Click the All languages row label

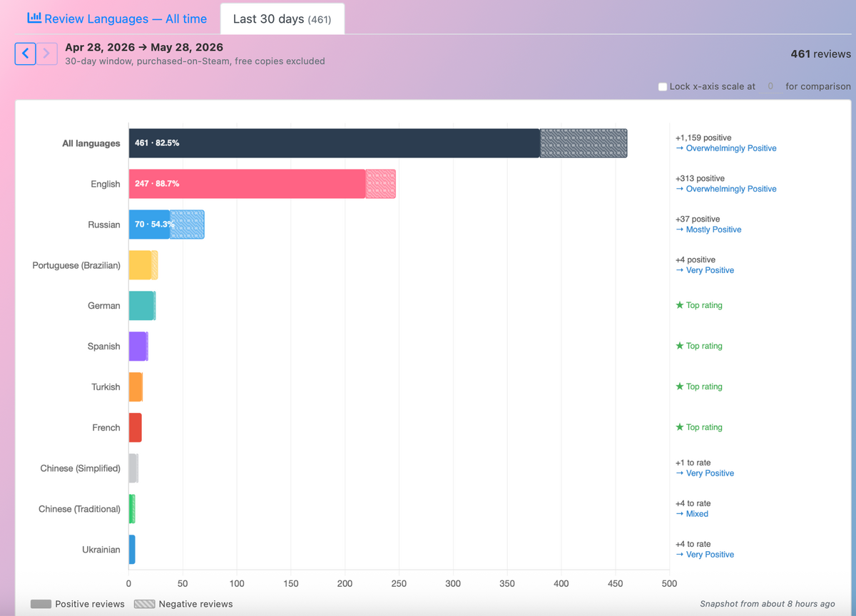[91, 143]
